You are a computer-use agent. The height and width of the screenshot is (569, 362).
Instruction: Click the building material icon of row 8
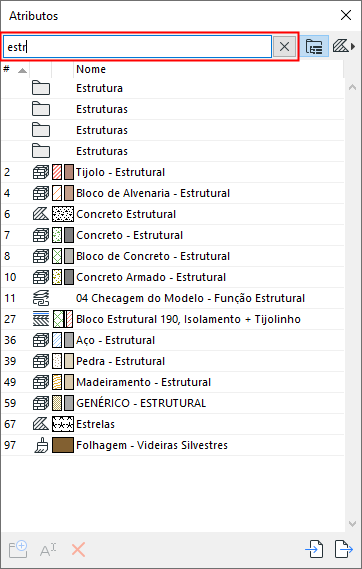pyautogui.click(x=41, y=256)
